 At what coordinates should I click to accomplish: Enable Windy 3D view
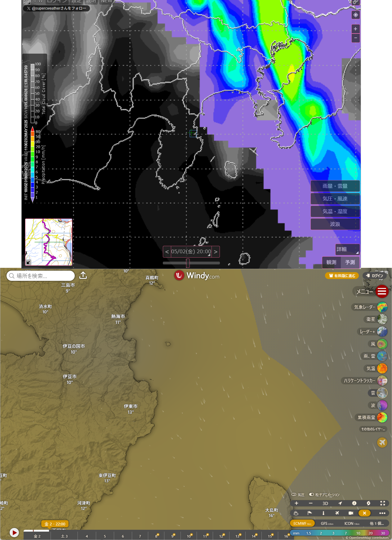tap(325, 503)
